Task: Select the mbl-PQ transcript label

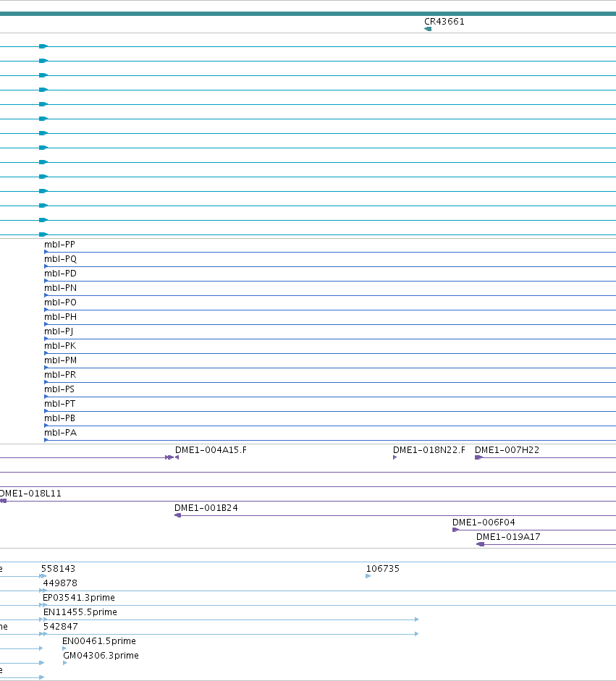Action: tap(60, 259)
